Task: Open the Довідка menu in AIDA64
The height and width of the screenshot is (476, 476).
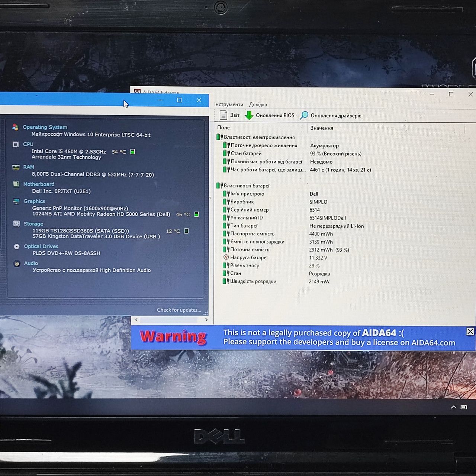Action: click(258, 104)
